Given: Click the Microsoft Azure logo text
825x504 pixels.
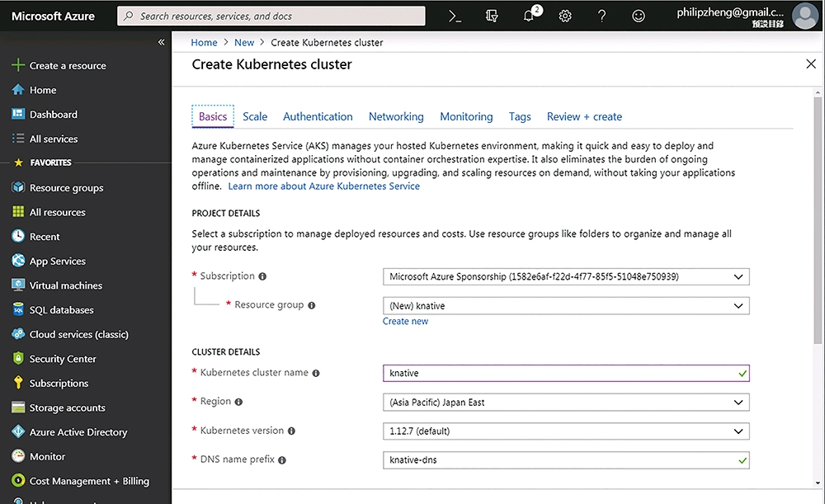Looking at the screenshot, I should (x=53, y=16).
